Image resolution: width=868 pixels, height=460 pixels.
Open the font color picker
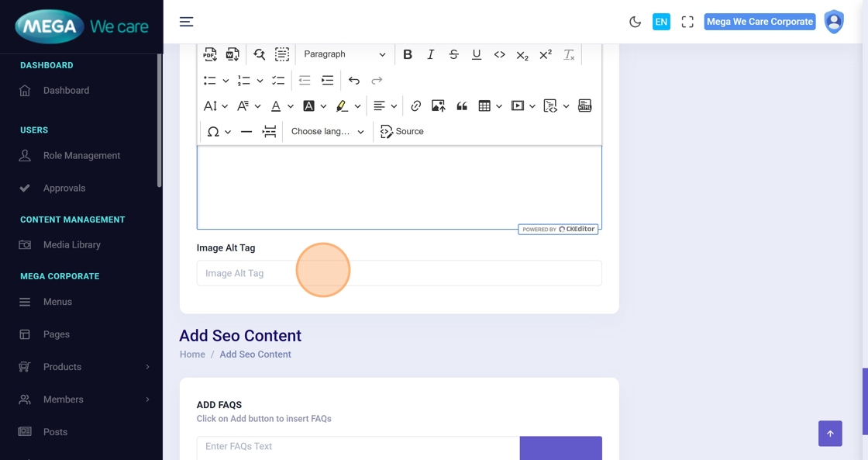[x=276, y=106]
